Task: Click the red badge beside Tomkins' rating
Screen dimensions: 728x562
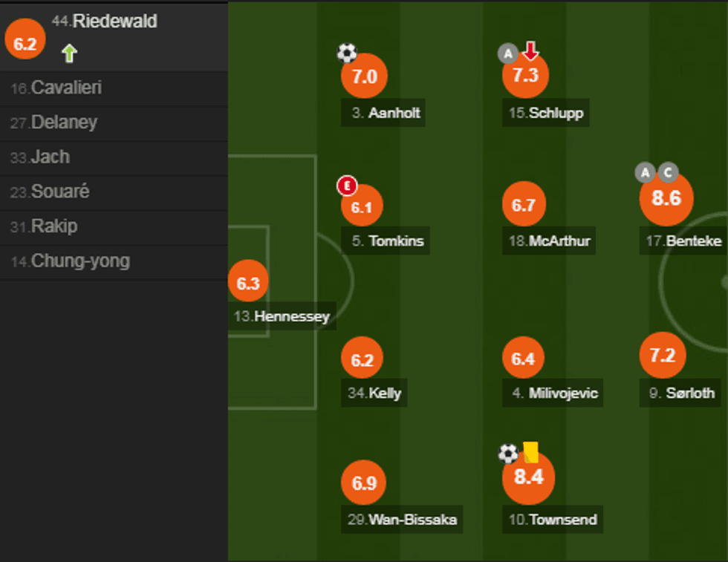Action: pyautogui.click(x=347, y=186)
